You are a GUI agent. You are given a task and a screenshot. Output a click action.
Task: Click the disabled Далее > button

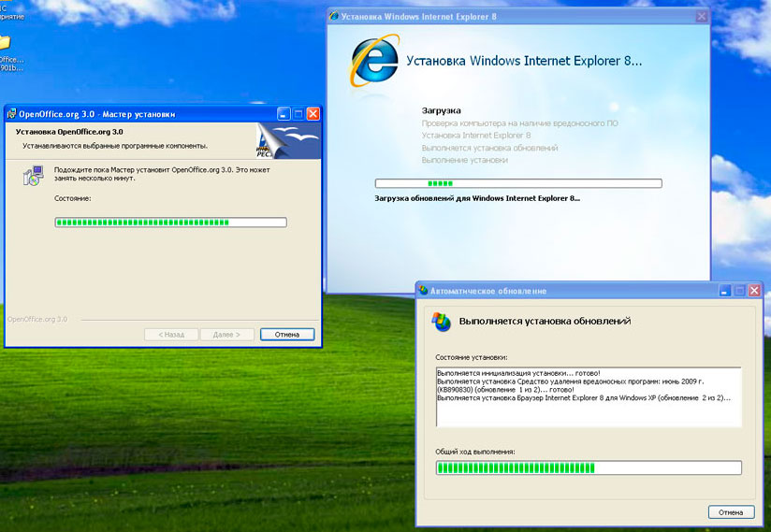(x=226, y=335)
